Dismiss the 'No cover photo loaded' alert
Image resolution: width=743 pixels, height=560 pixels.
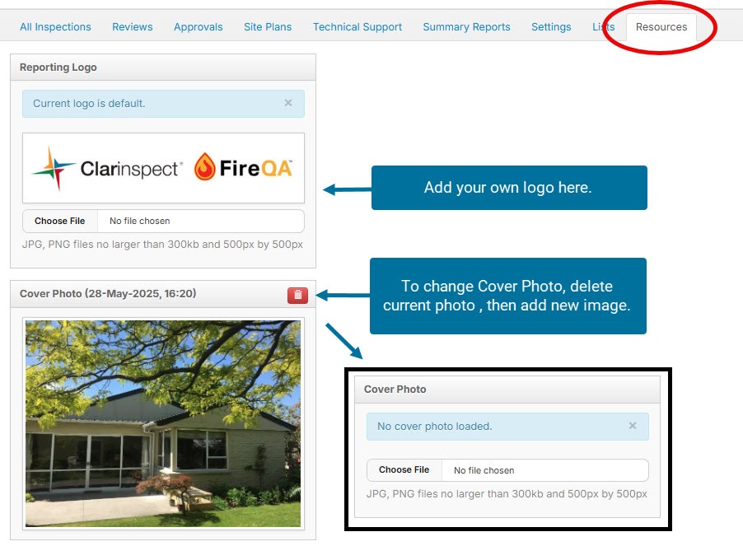pos(632,426)
